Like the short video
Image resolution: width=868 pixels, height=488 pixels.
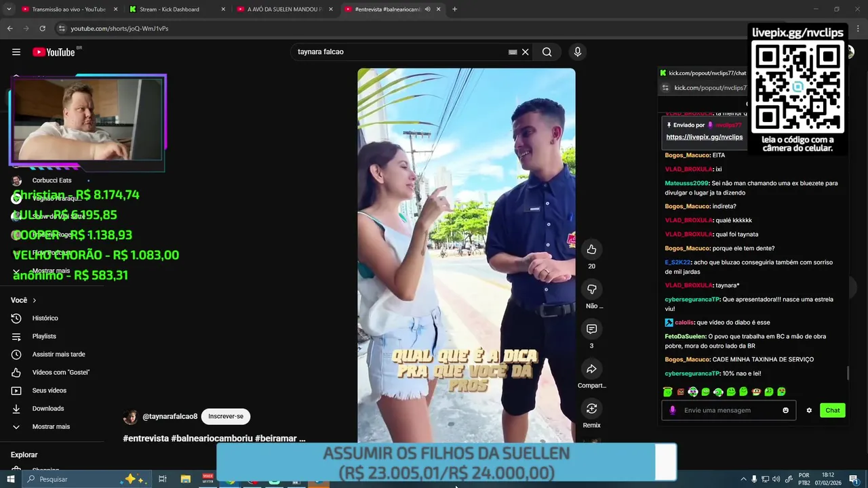591,249
